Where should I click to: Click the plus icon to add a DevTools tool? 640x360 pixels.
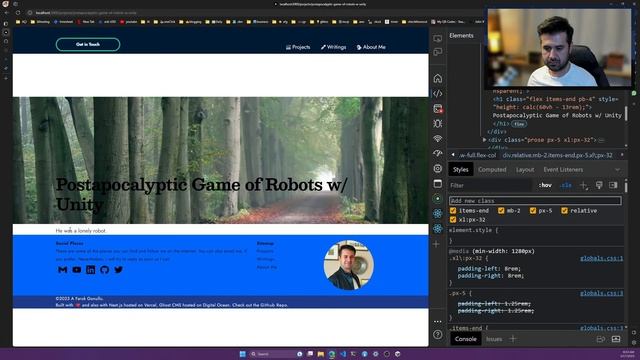[x=436, y=244]
